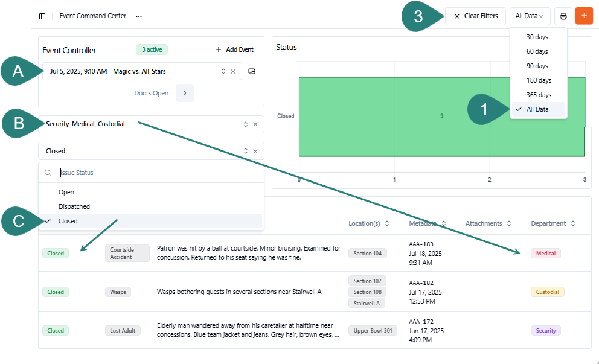Open the three-dot more options menu

tap(139, 16)
